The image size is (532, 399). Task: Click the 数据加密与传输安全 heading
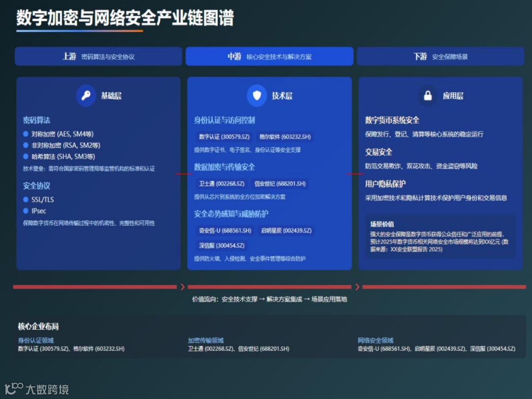click(224, 167)
